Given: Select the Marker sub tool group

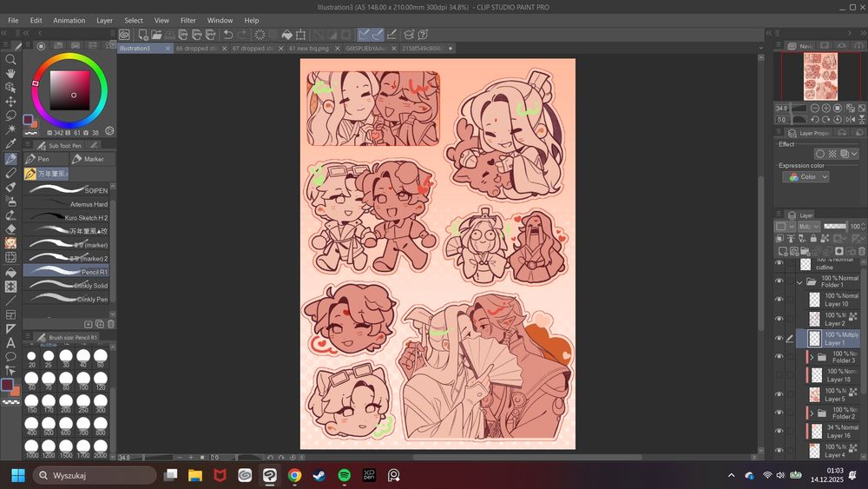Looking at the screenshot, I should (93, 159).
